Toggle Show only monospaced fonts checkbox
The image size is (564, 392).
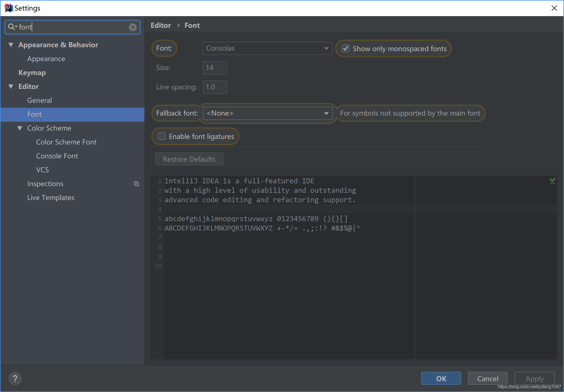[345, 48]
